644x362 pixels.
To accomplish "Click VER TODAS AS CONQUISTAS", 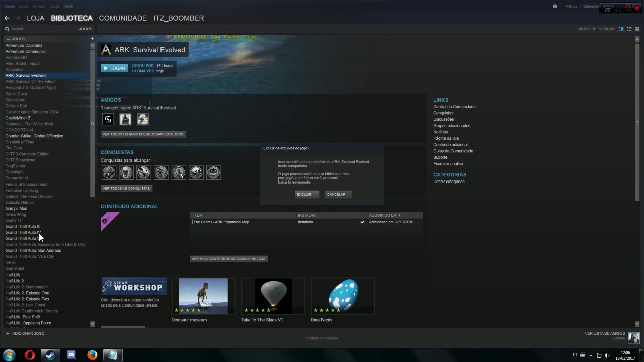I will 126,188.
